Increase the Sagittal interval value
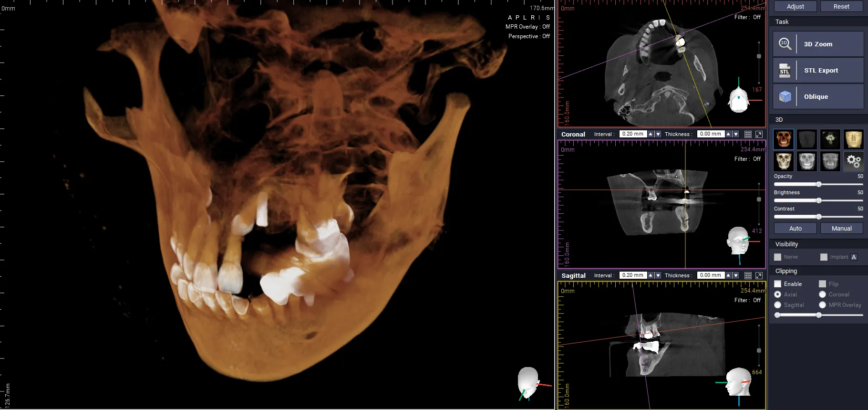 (651, 275)
